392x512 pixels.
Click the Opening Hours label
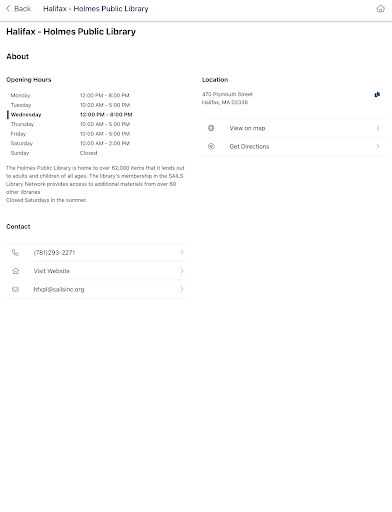click(29, 80)
